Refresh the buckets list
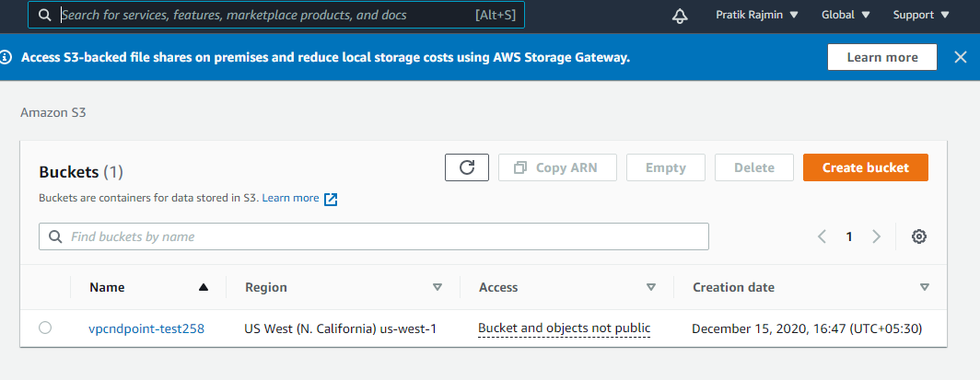980x380 pixels. (x=467, y=167)
